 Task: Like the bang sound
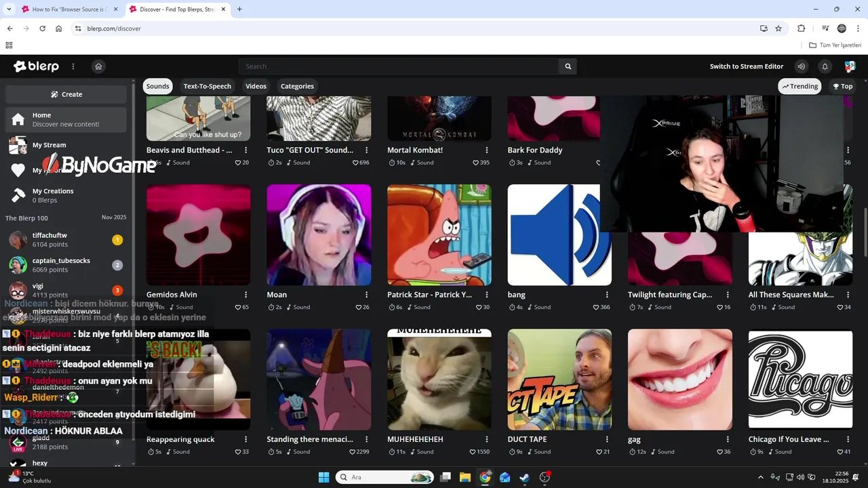coord(596,307)
